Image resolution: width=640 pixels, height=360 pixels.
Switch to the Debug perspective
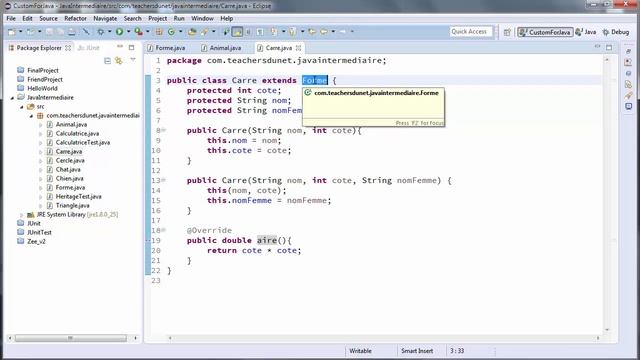click(x=616, y=32)
